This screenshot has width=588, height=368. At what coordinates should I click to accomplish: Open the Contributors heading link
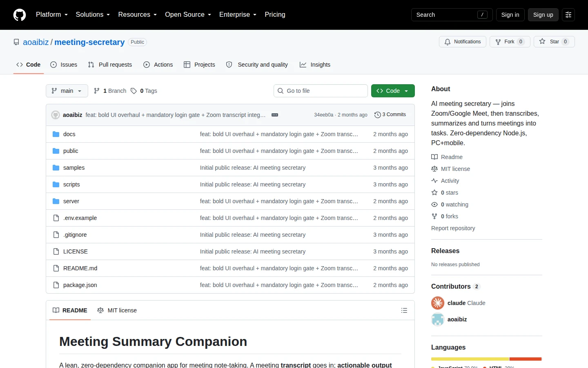click(x=455, y=287)
